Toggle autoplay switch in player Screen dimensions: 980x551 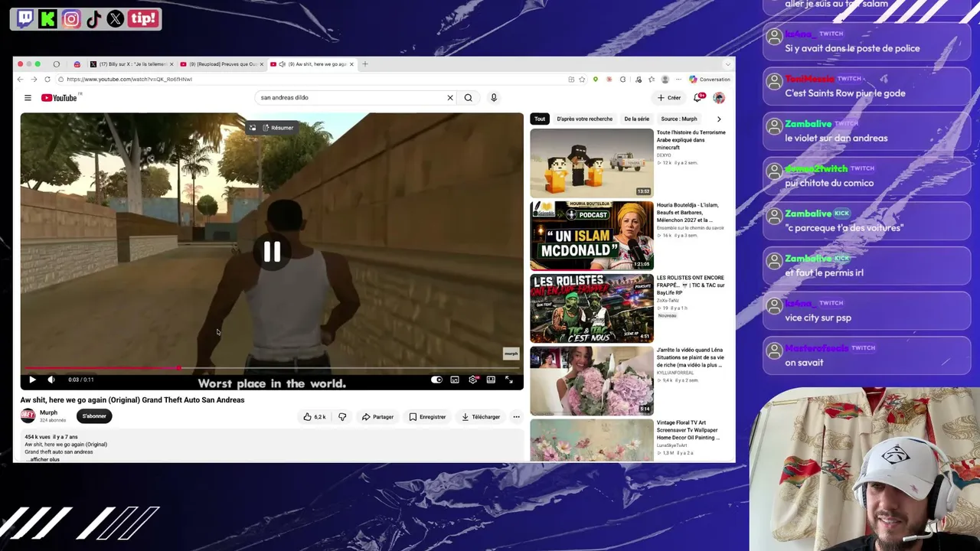coord(436,380)
